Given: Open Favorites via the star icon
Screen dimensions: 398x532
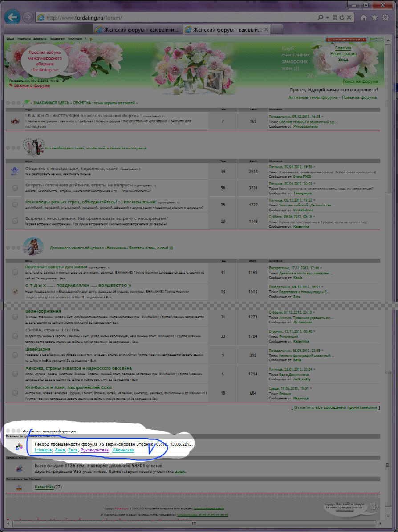Looking at the screenshot, I should click(374, 17).
